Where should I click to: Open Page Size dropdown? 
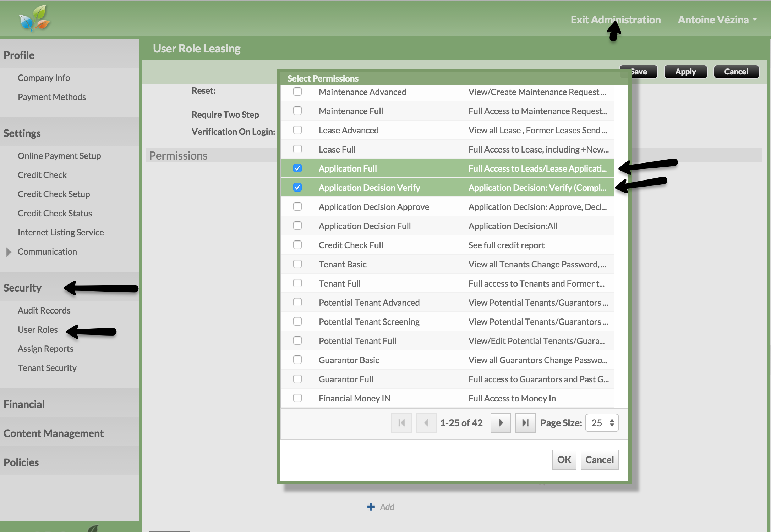[602, 423]
